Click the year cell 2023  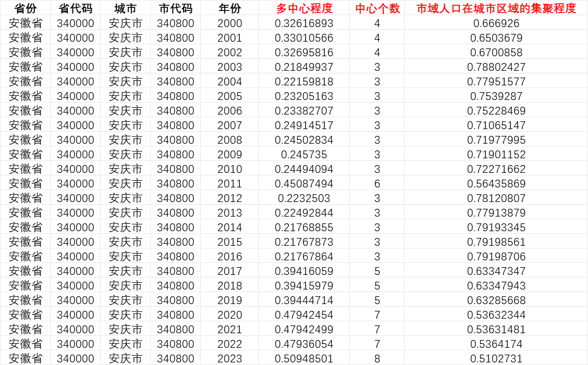[x=229, y=359]
